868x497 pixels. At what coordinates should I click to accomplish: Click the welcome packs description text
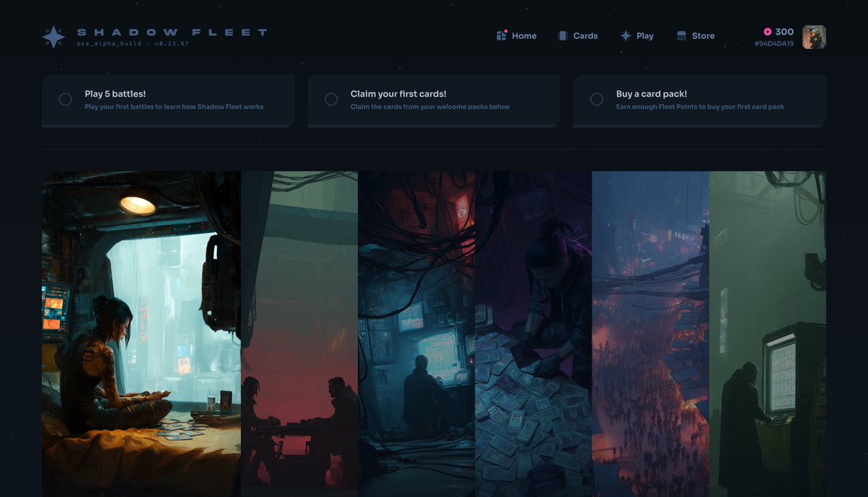(x=430, y=107)
